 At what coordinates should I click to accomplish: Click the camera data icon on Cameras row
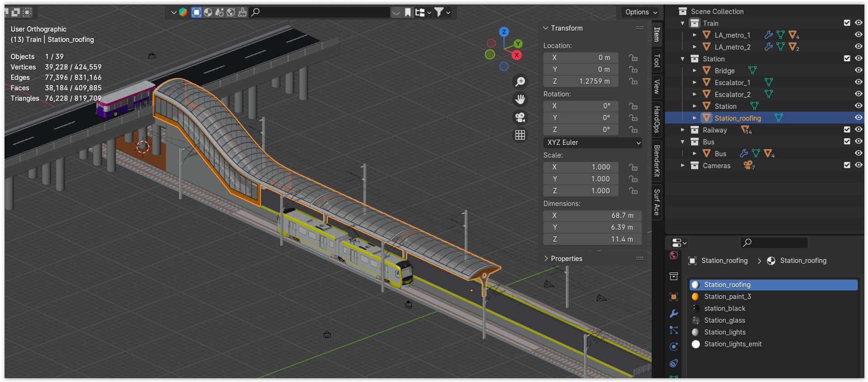[748, 165]
